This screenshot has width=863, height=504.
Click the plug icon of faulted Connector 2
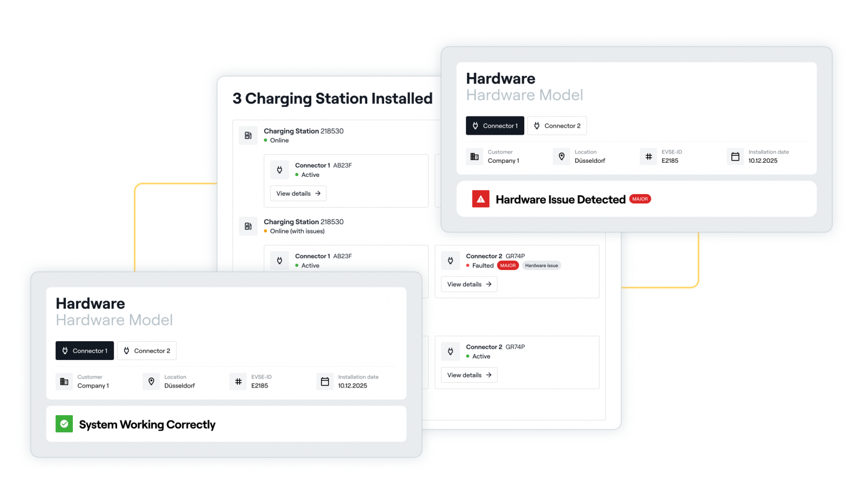coord(450,261)
